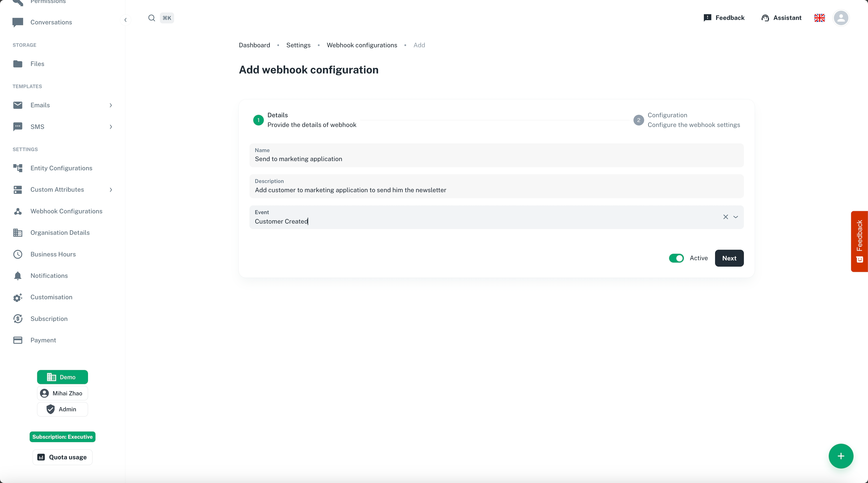Open Notifications settings

pos(49,276)
